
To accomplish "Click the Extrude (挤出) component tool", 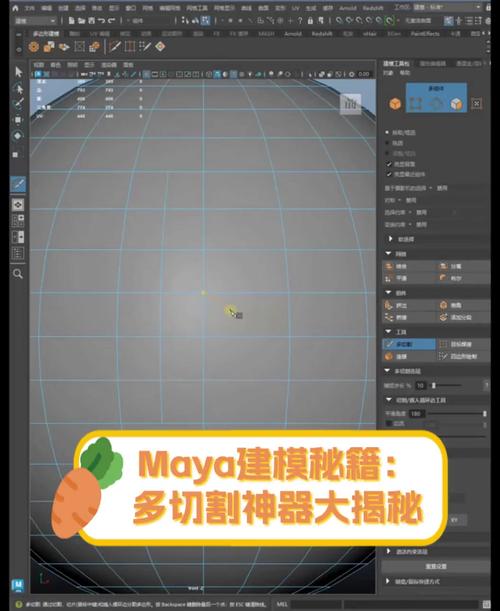I will pos(408,306).
